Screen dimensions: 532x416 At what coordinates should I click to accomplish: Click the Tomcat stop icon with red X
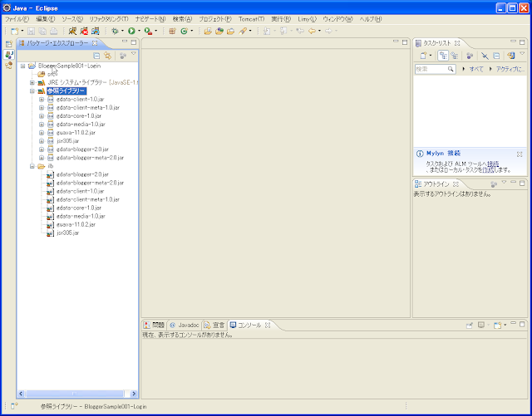coord(84,32)
